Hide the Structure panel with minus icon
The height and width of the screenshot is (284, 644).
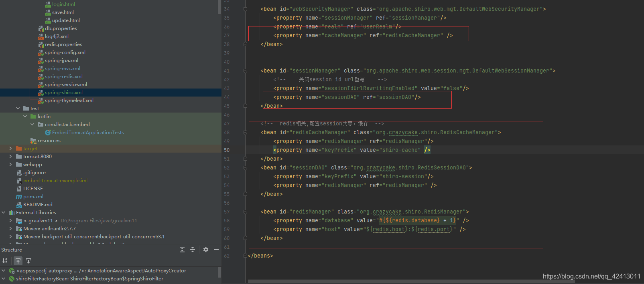[216, 250]
